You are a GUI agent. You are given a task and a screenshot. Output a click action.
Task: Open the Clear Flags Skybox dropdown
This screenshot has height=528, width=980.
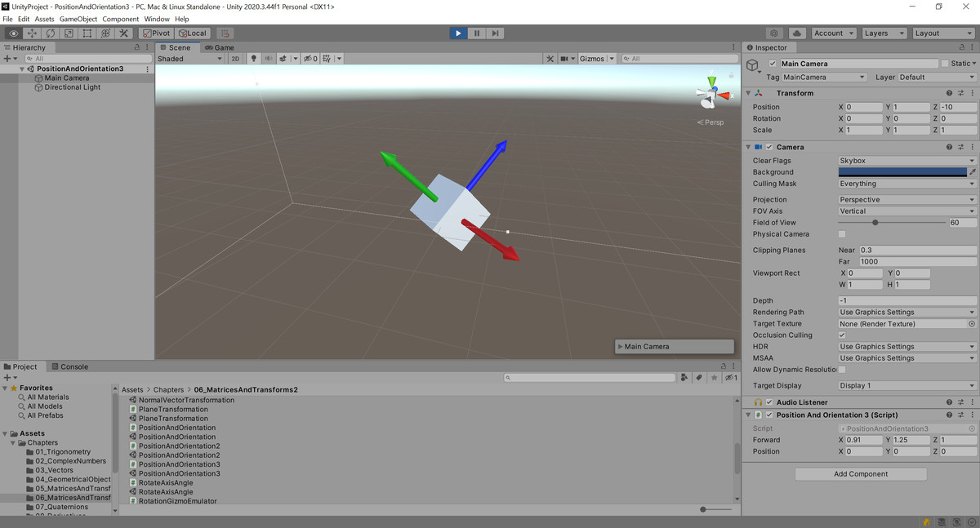tap(906, 161)
